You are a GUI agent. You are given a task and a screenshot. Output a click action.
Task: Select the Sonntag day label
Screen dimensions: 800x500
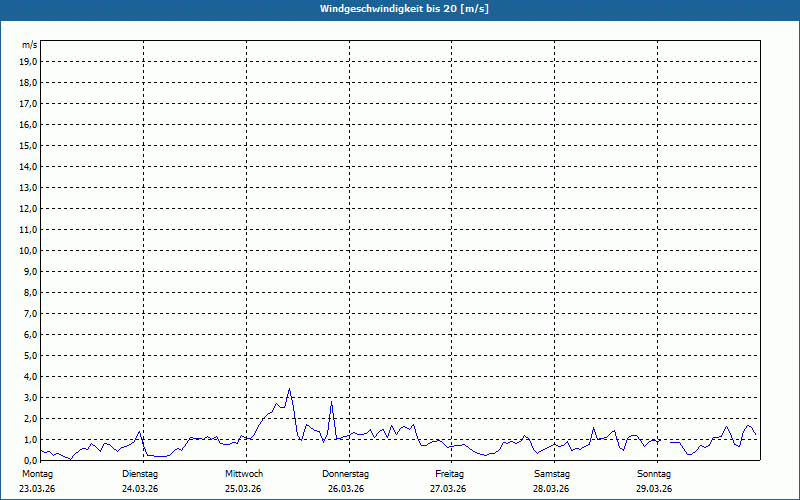pyautogui.click(x=654, y=473)
